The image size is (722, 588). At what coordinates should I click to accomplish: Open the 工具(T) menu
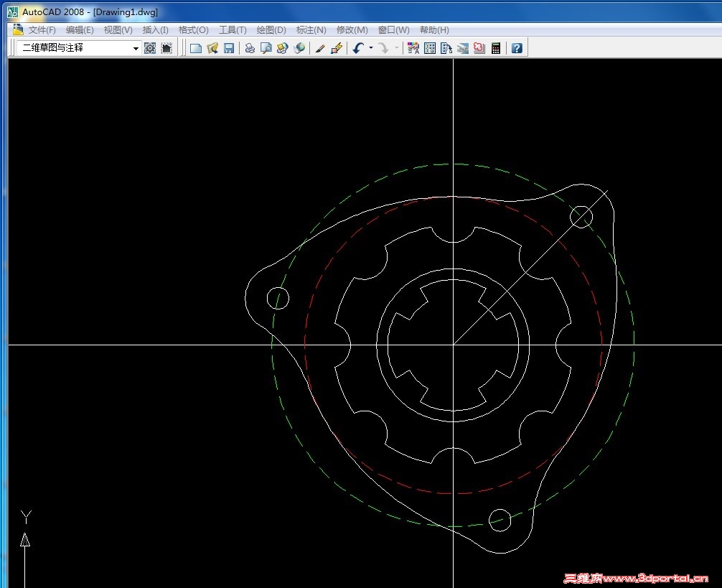(x=233, y=30)
